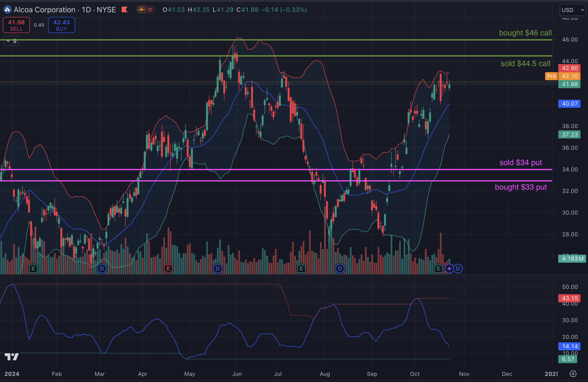Open chart settings gear icon at bottom right

(x=573, y=374)
